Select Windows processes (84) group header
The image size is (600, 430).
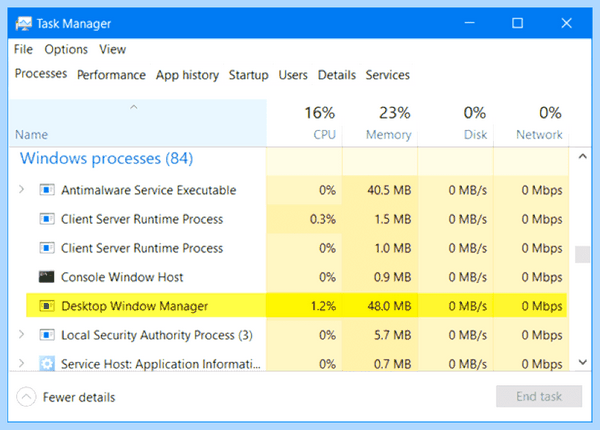point(106,158)
